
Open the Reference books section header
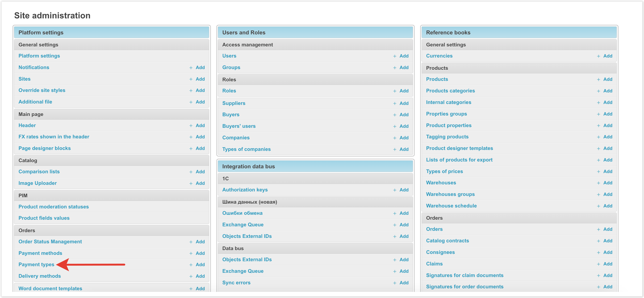point(448,33)
